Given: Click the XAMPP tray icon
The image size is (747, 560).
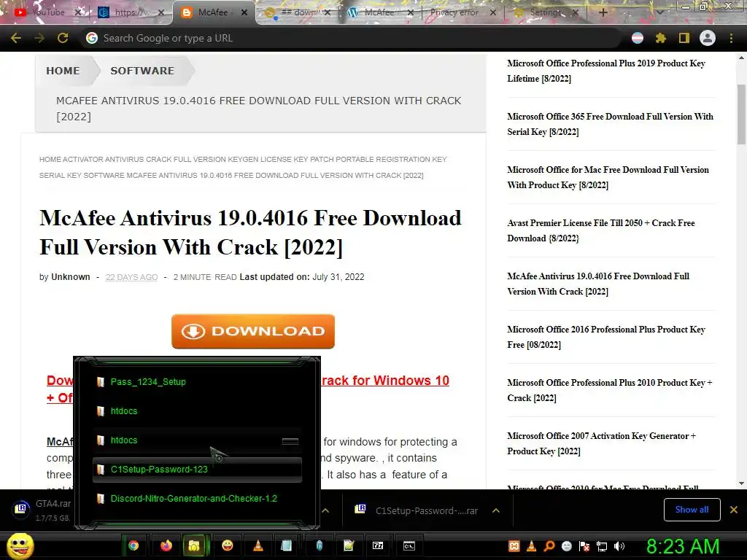Looking at the screenshot, I should pos(514,546).
